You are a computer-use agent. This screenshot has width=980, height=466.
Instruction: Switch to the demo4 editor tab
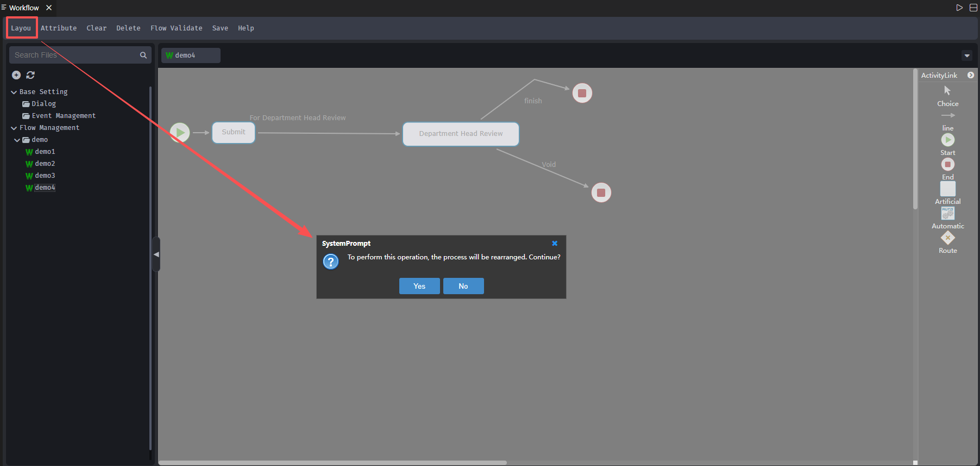tap(190, 55)
